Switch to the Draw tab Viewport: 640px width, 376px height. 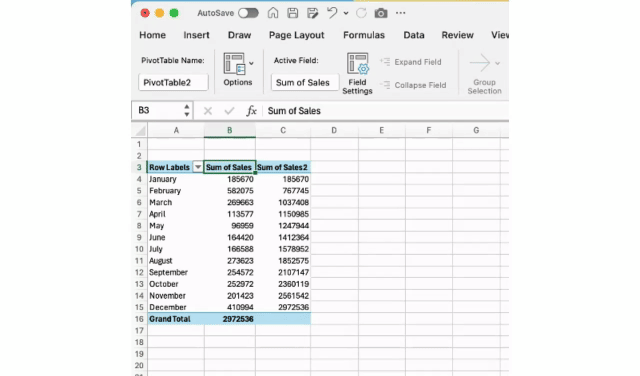click(240, 35)
